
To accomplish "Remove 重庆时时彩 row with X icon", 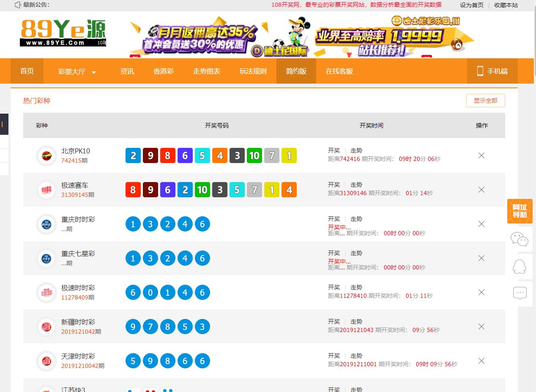I will [481, 224].
